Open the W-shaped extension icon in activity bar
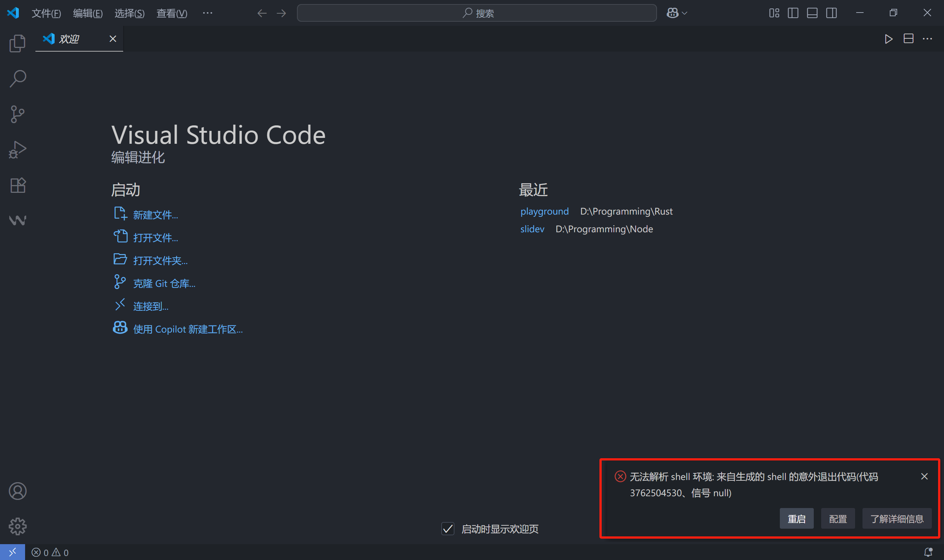The width and height of the screenshot is (944, 560). [17, 220]
